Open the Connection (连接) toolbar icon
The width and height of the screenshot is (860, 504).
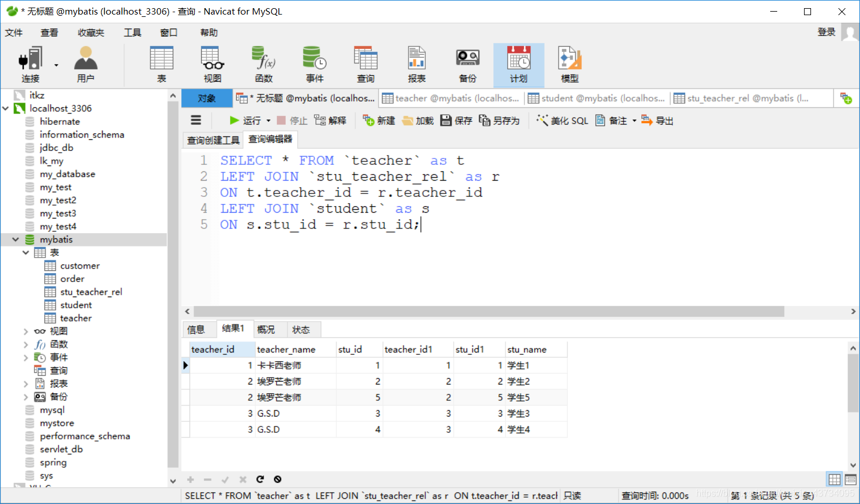point(30,65)
